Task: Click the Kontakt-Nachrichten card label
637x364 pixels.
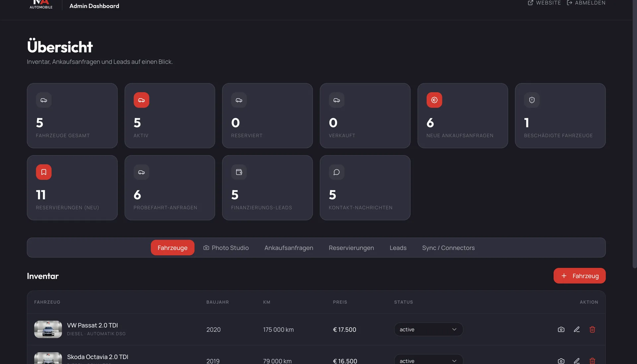Action: click(360, 208)
